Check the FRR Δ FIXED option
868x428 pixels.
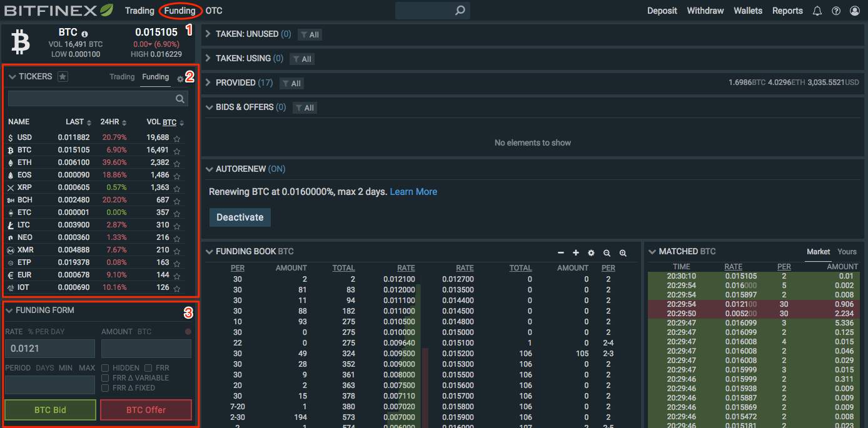[106, 388]
